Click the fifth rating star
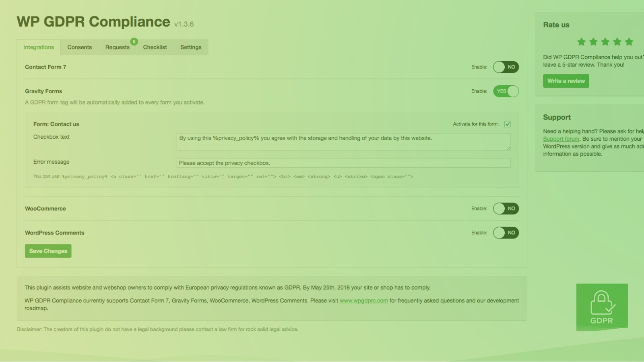644x362 pixels. pyautogui.click(x=629, y=42)
